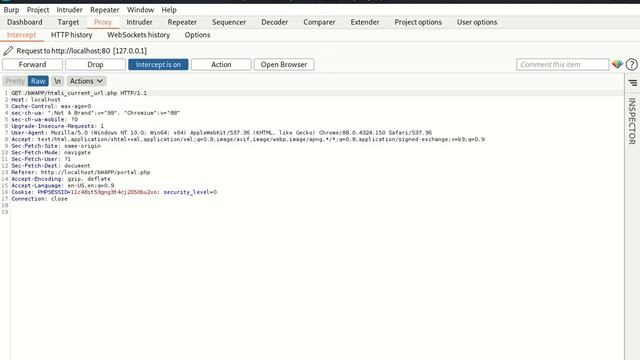Toggle Intercept is on button
The height and width of the screenshot is (360, 640).
(158, 64)
